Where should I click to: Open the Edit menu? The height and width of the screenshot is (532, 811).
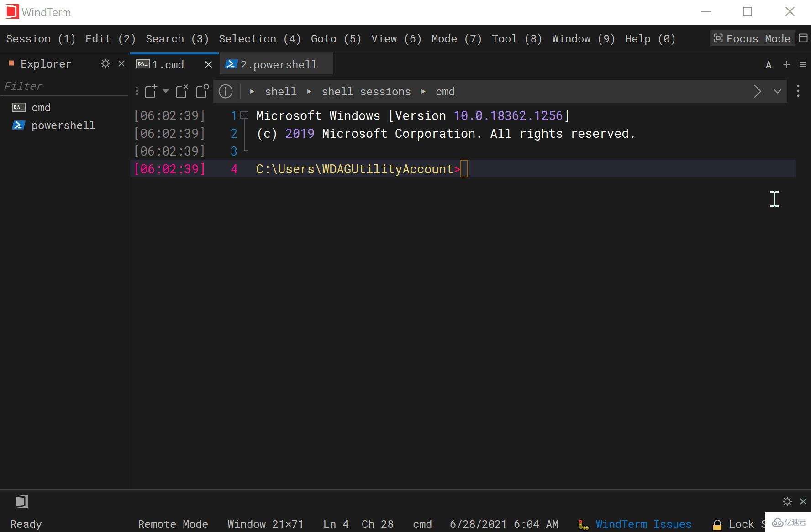point(111,39)
